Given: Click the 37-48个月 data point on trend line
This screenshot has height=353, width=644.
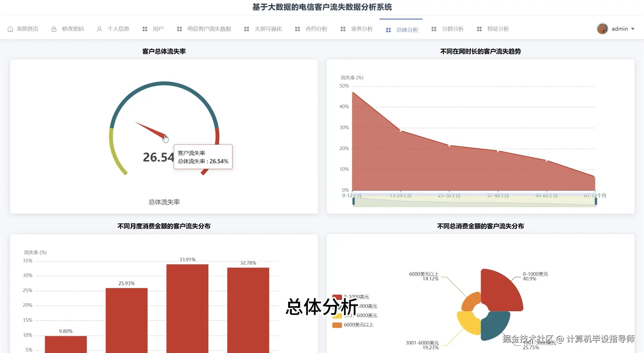Looking at the screenshot, I should pyautogui.click(x=498, y=150).
